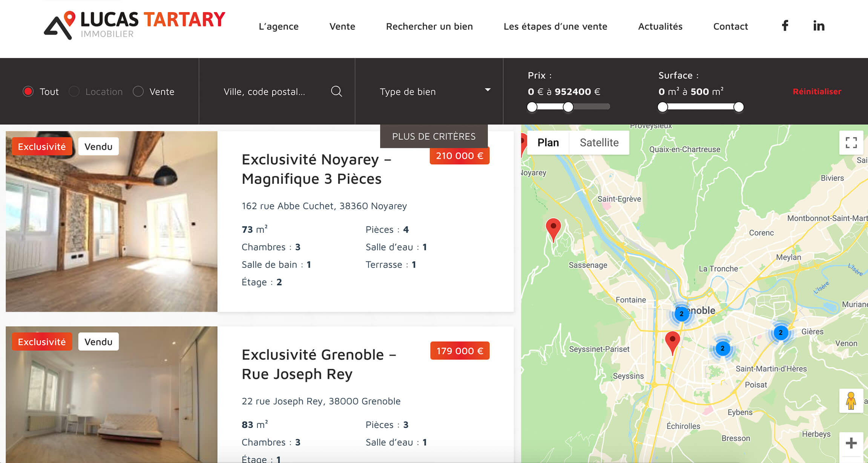Click the Surface slider maximum handle
The image size is (868, 463).
(x=739, y=107)
